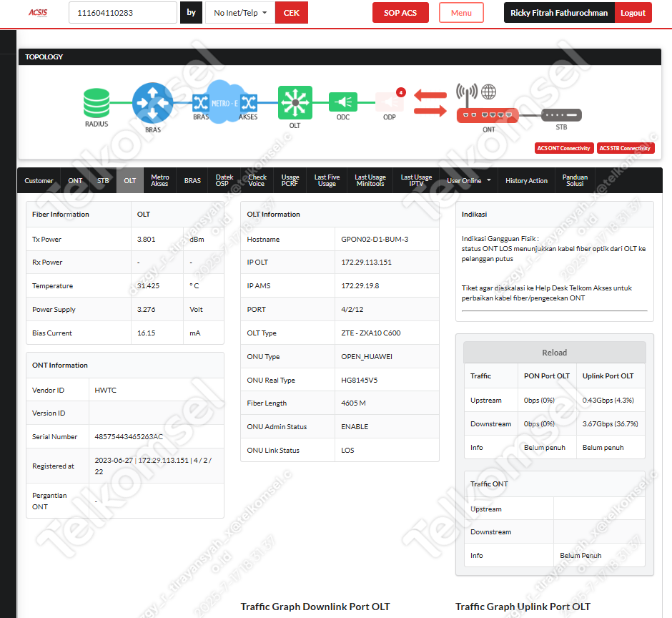Click the AKSES switch icon on cloud
This screenshot has height=618, width=672.
point(249,103)
